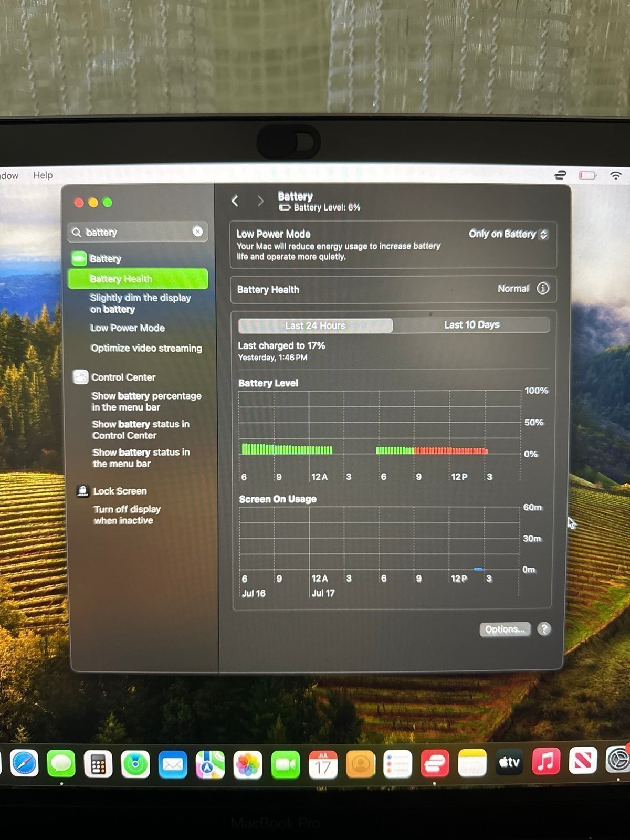Select Show battery status in the menu bar
630x840 pixels.
pos(141,458)
